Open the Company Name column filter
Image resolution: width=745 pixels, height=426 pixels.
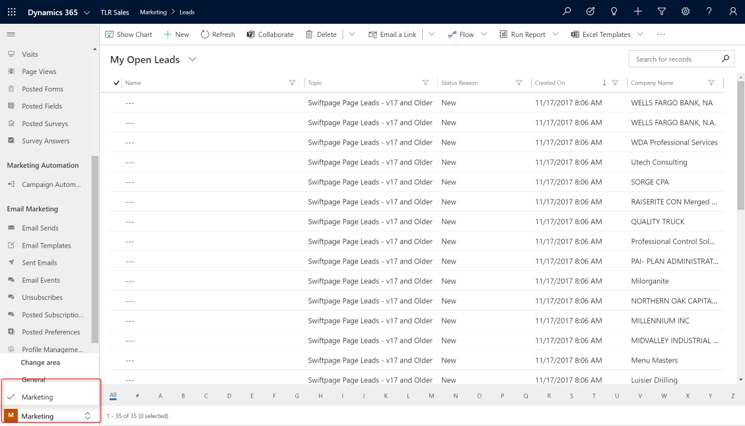click(x=711, y=83)
